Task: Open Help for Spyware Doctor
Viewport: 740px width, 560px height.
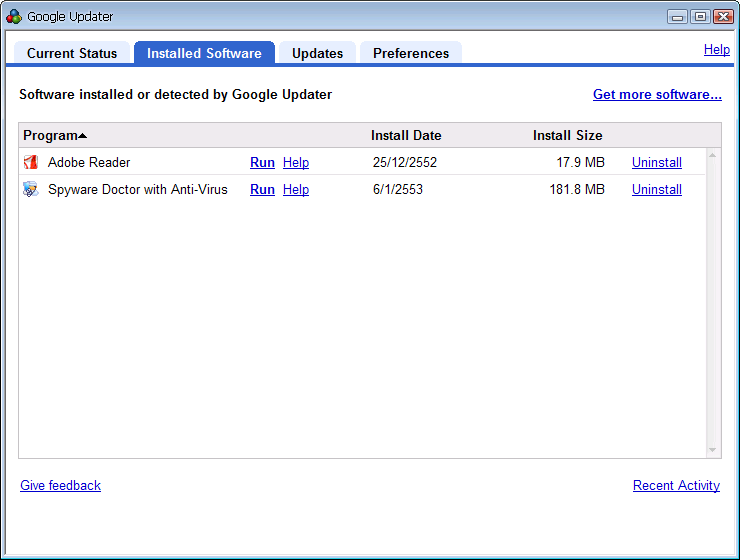Action: [296, 189]
